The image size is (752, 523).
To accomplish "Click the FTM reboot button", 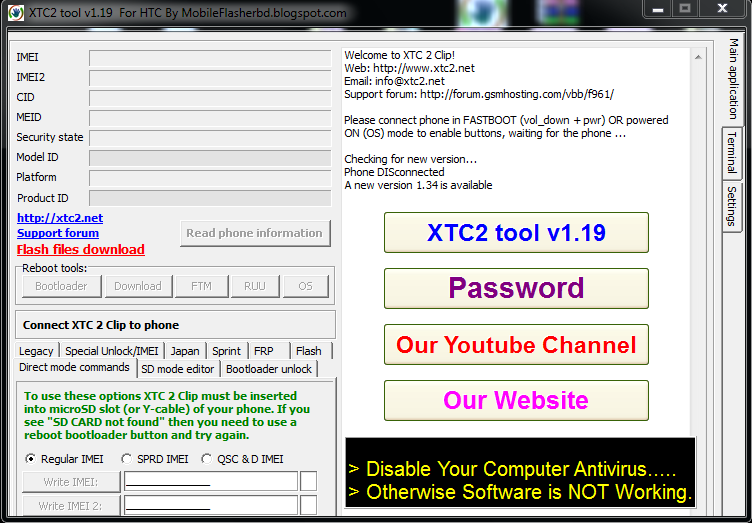I will (201, 286).
